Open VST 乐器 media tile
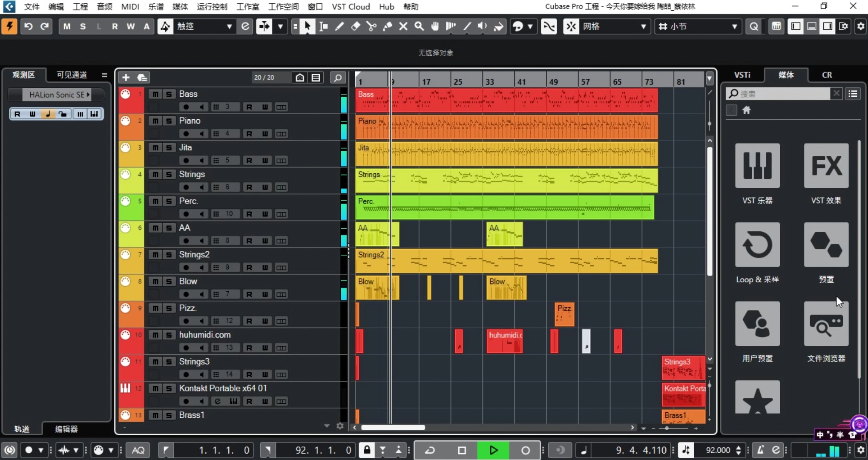 [757, 166]
